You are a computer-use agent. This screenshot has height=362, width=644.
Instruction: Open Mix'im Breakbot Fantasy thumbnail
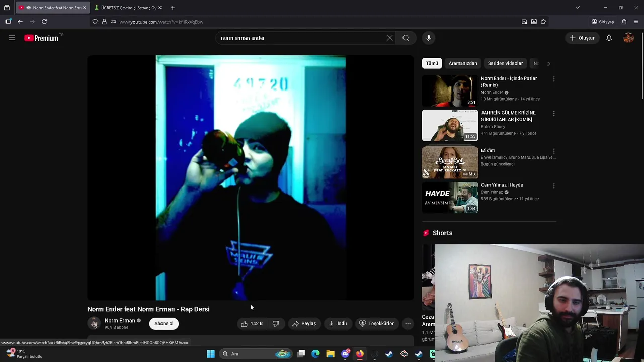pyautogui.click(x=450, y=163)
